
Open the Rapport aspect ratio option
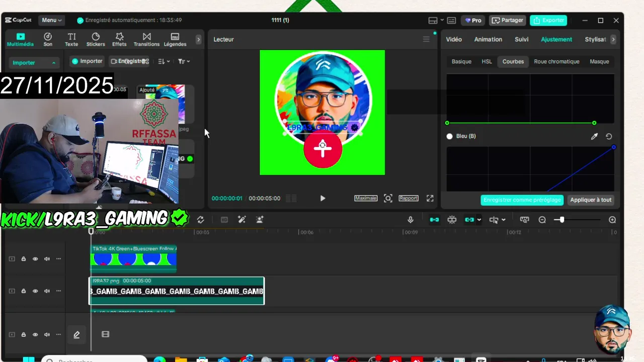409,198
